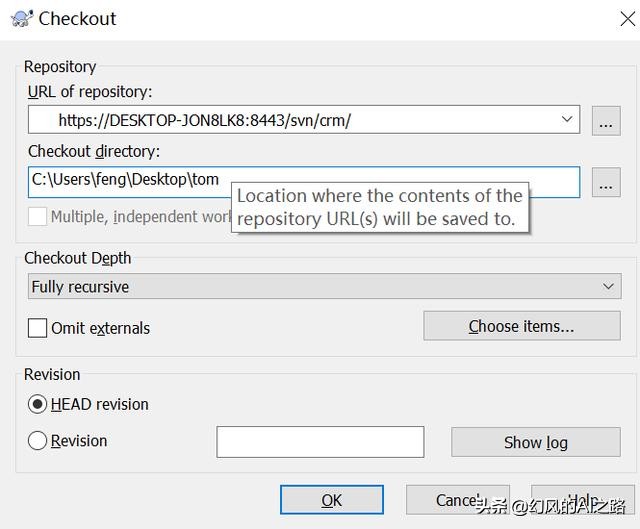The height and width of the screenshot is (529, 640).
Task: Click the Revision number input box
Action: pos(320,442)
